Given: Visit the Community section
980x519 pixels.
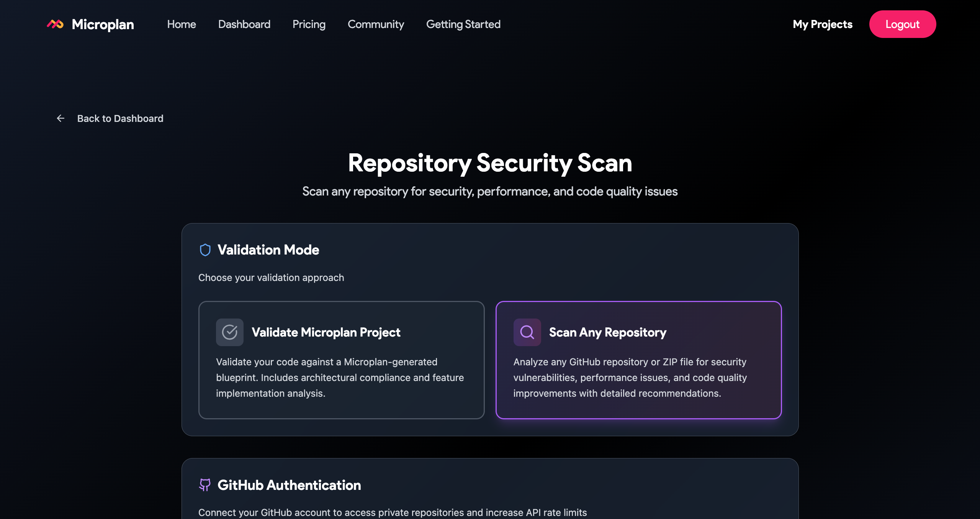Looking at the screenshot, I should pos(376,24).
